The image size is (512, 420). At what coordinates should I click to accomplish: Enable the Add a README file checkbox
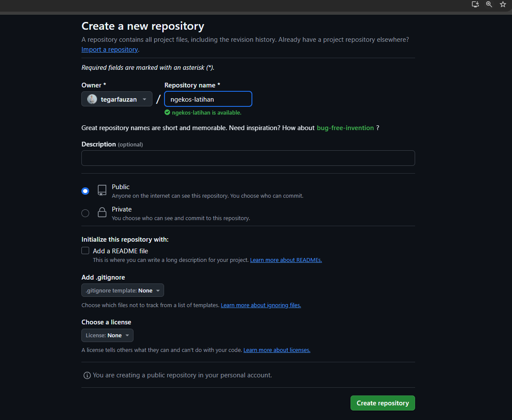[x=85, y=251]
